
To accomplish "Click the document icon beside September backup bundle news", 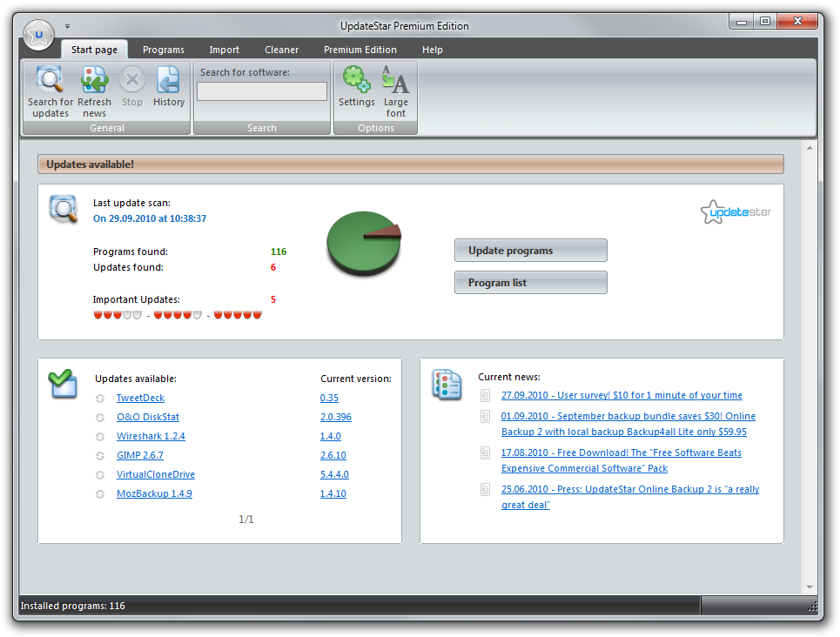I will pos(486,416).
